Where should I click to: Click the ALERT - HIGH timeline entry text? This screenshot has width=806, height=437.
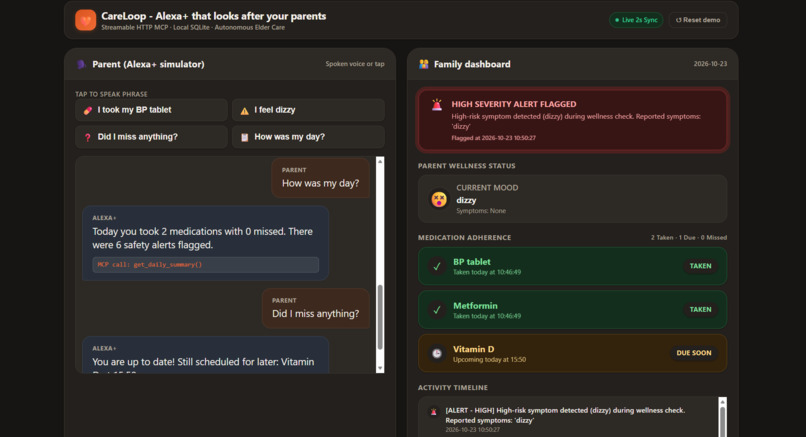tap(565, 415)
